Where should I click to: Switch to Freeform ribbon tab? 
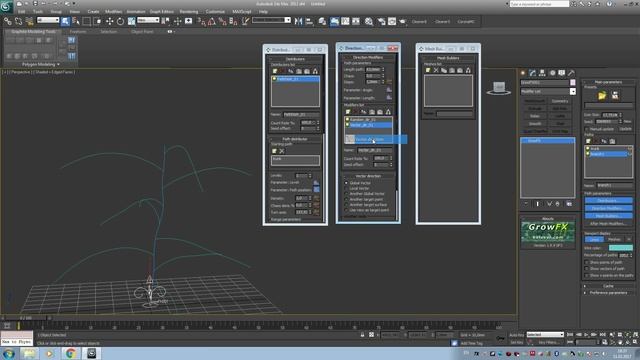click(78, 31)
